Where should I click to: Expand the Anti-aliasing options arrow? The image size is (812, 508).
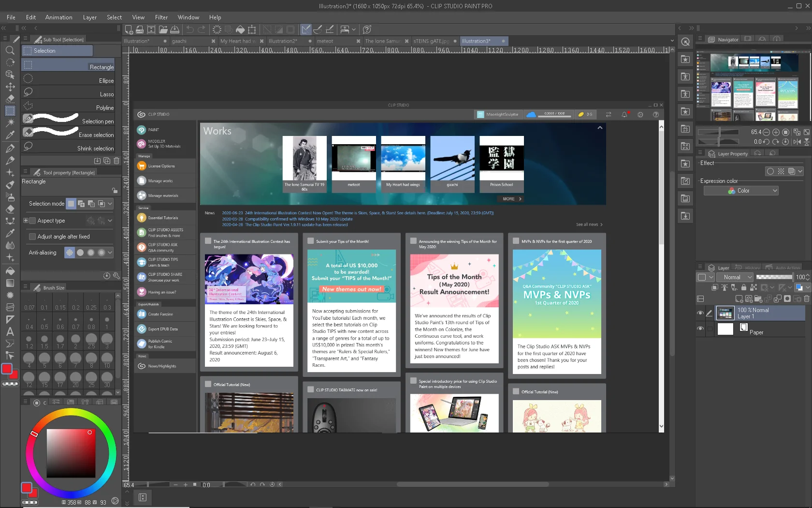tap(110, 253)
